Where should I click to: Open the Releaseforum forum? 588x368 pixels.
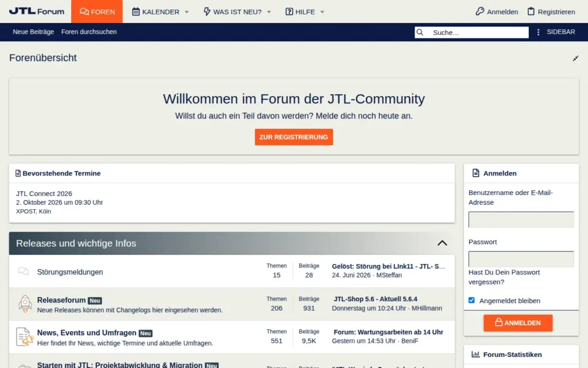[x=61, y=300]
